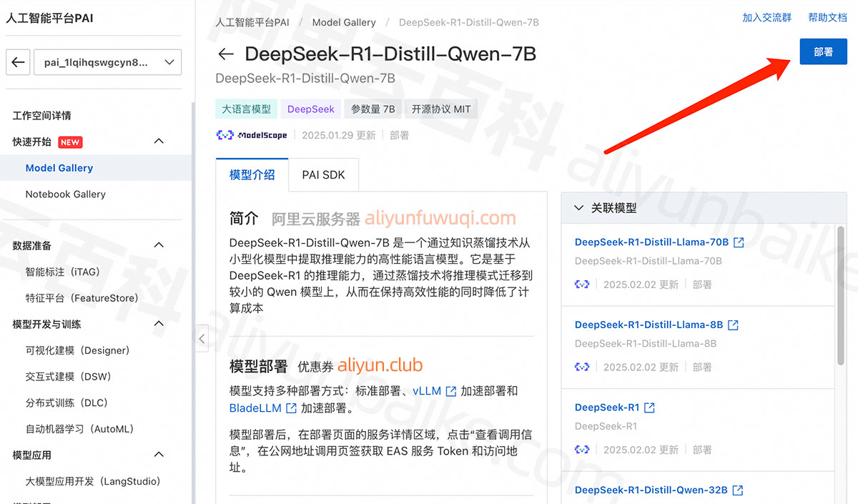Viewport: 858px width, 504px height.
Task: Select the 模型介绍 tab
Action: (x=252, y=174)
